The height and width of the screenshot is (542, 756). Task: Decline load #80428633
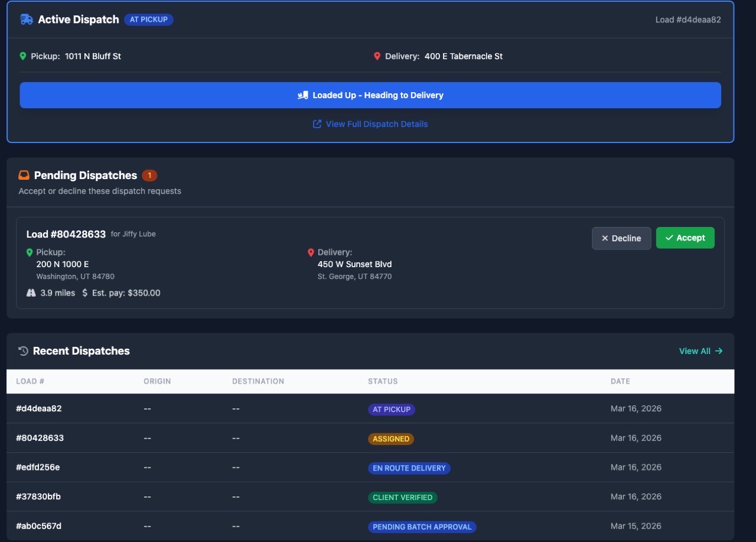pyautogui.click(x=621, y=238)
